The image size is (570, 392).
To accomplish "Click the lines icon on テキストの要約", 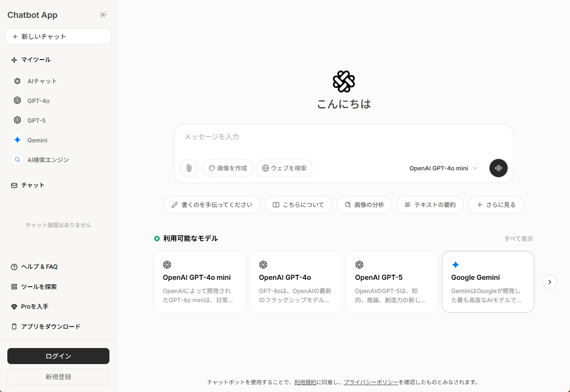I will tap(407, 205).
